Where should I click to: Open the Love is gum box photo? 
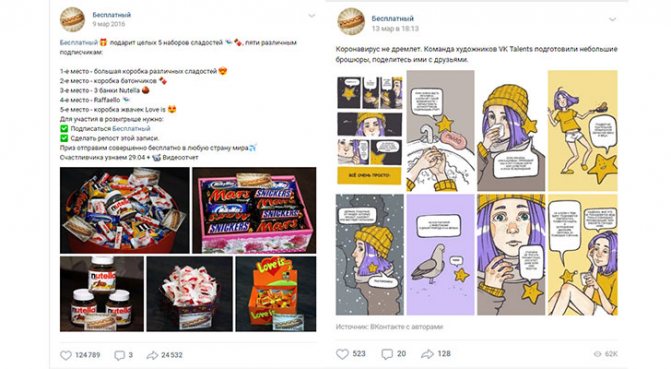[276, 294]
